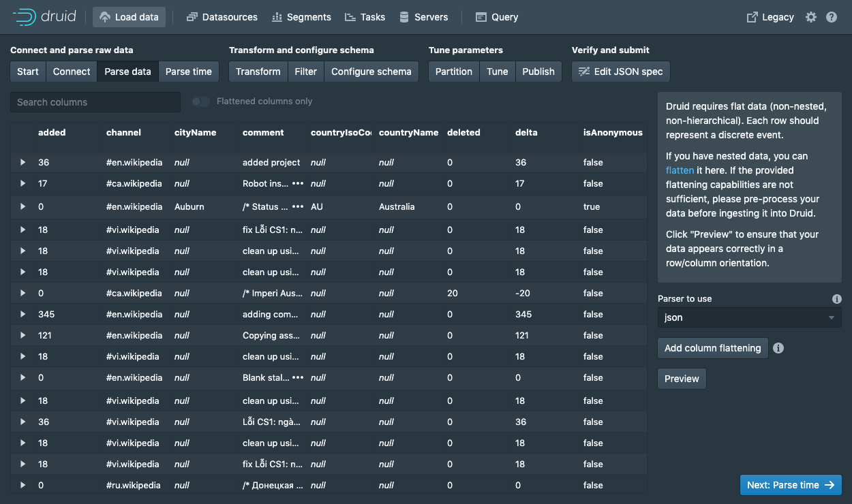Viewport: 852px width, 504px height.
Task: Go to the Parse time step
Action: (x=189, y=72)
